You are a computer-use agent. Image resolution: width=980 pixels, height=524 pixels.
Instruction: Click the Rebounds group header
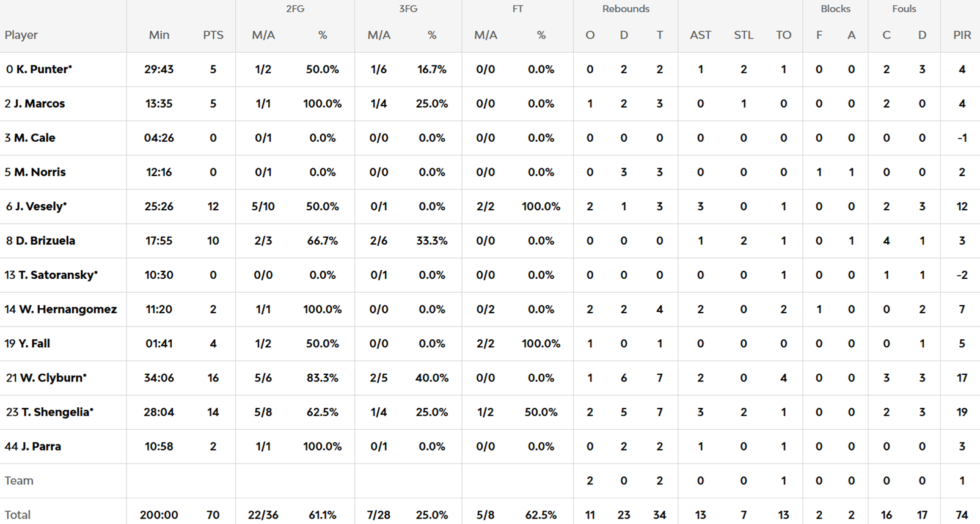click(625, 9)
